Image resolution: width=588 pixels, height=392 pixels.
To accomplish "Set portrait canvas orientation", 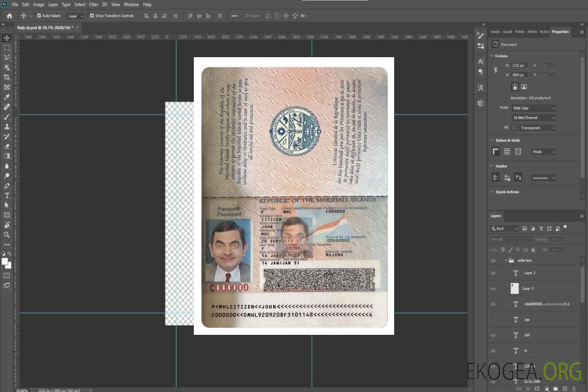I will click(x=515, y=87).
